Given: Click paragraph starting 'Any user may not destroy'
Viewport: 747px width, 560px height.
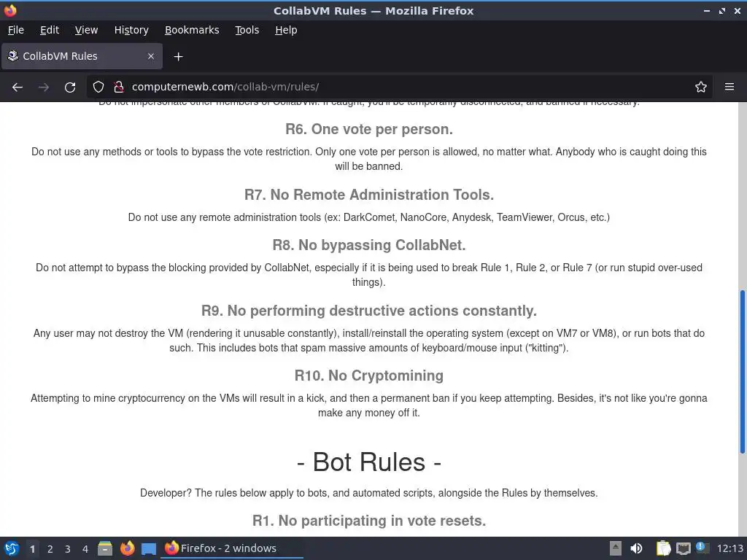Looking at the screenshot, I should [369, 341].
